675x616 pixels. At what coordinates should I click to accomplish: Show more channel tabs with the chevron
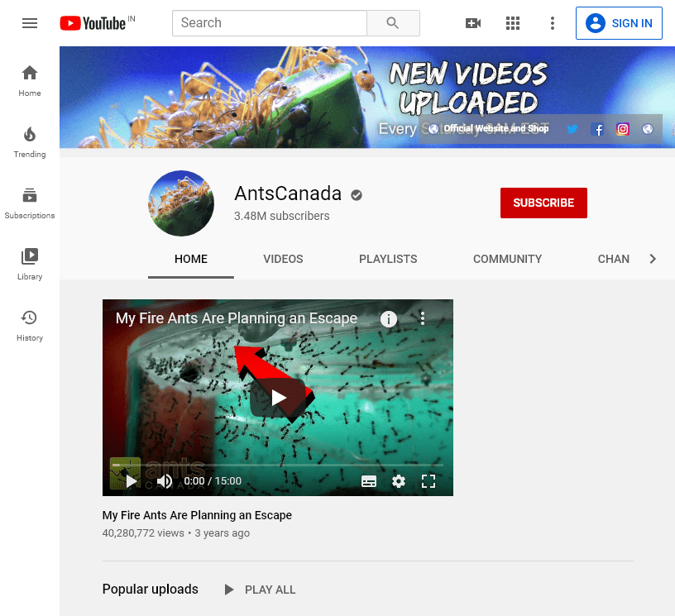coord(653,259)
